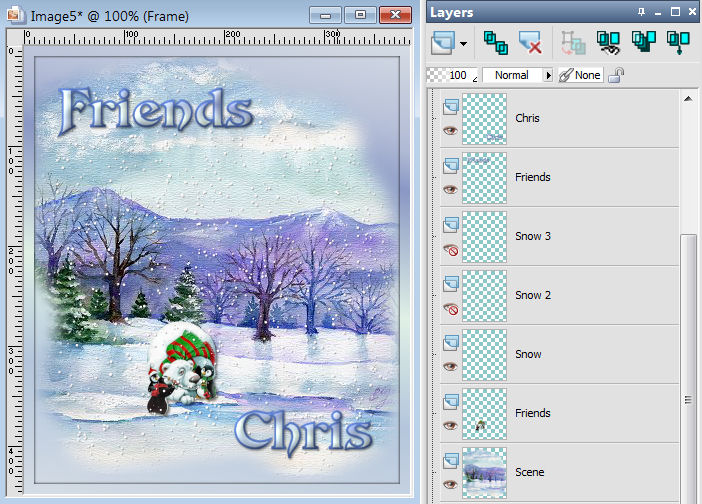Click the Layers panel scroll up arrow
702x504 pixels.
(x=687, y=98)
